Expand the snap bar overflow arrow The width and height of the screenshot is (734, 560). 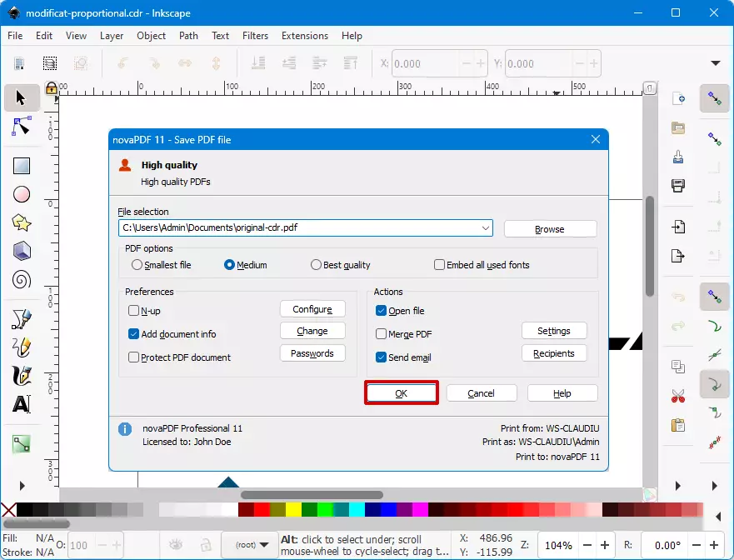714,486
